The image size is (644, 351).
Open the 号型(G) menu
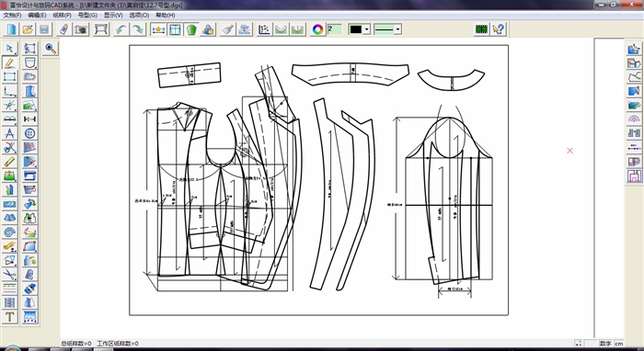coord(87,16)
